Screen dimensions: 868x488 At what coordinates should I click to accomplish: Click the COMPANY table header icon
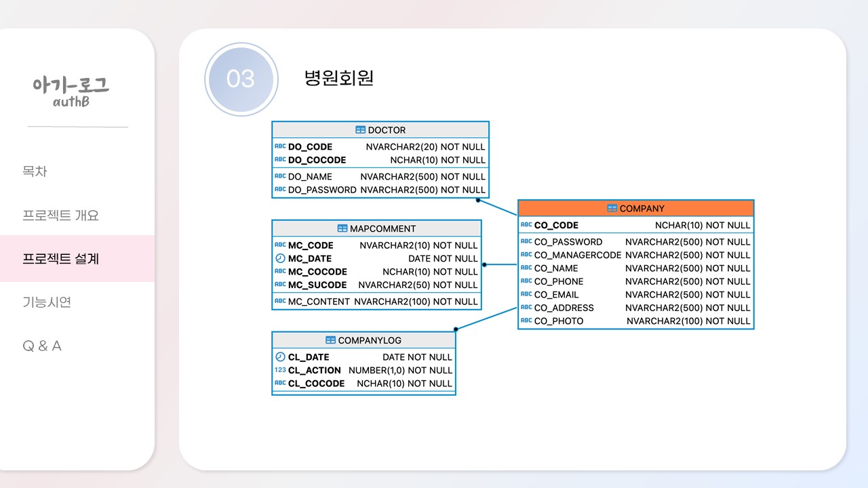coord(612,209)
